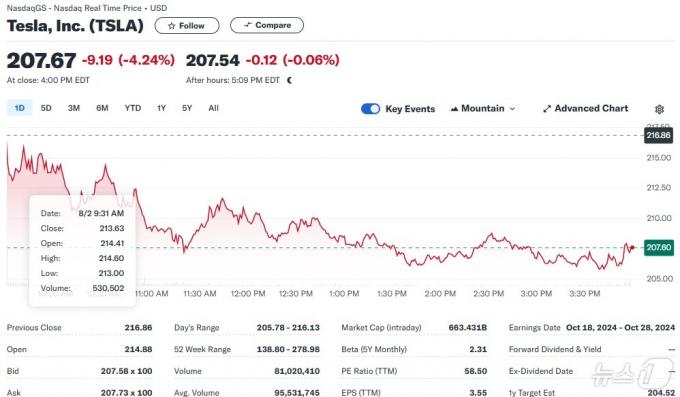The height and width of the screenshot is (397, 680).
Task: Select the 1Y range tab
Action: tap(161, 108)
